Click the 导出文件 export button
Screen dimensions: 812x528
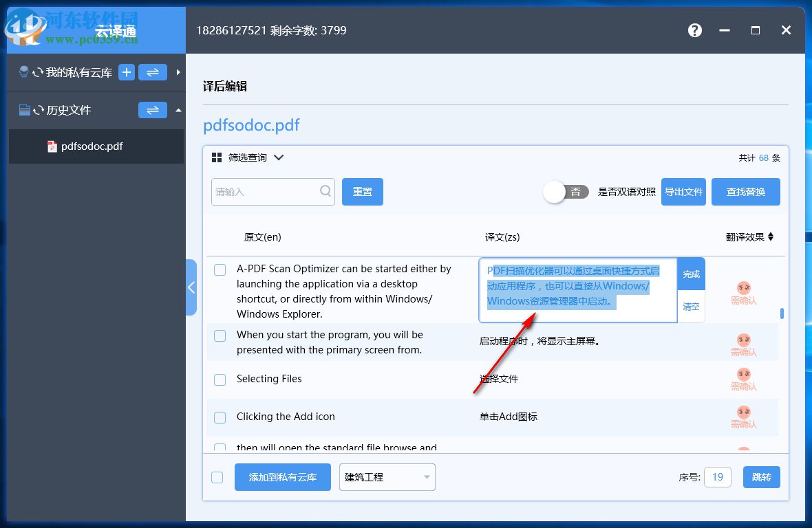point(683,192)
